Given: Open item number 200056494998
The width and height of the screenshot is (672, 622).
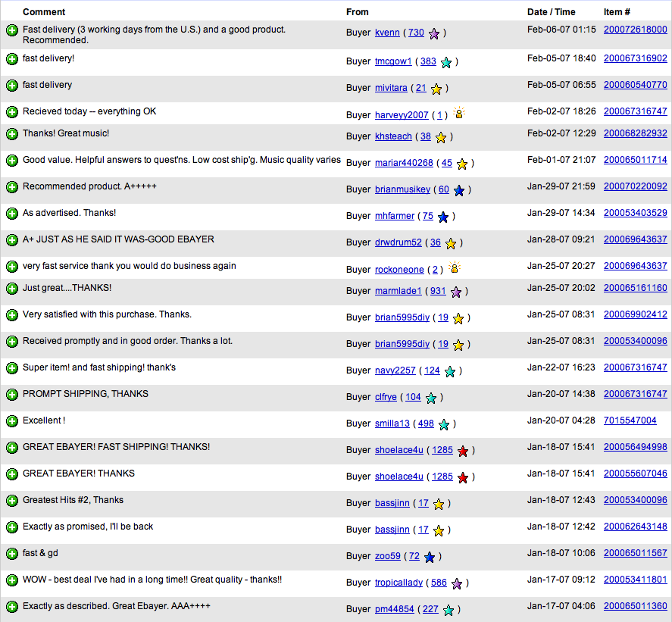Looking at the screenshot, I should (x=636, y=447).
